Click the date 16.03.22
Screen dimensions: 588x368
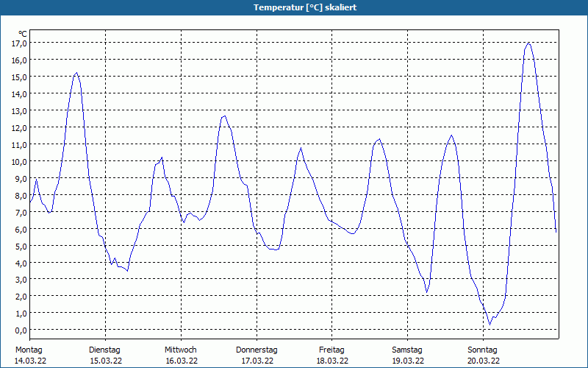coord(182,361)
